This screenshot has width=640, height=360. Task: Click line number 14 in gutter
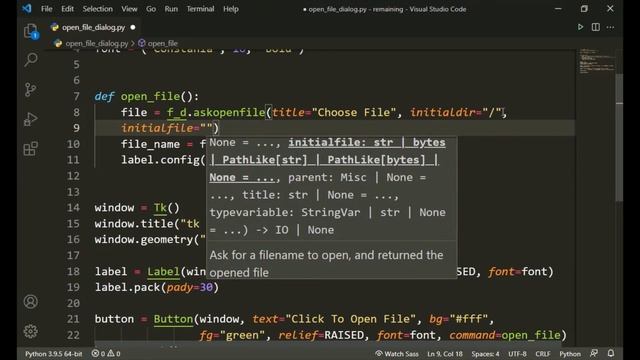click(x=73, y=208)
